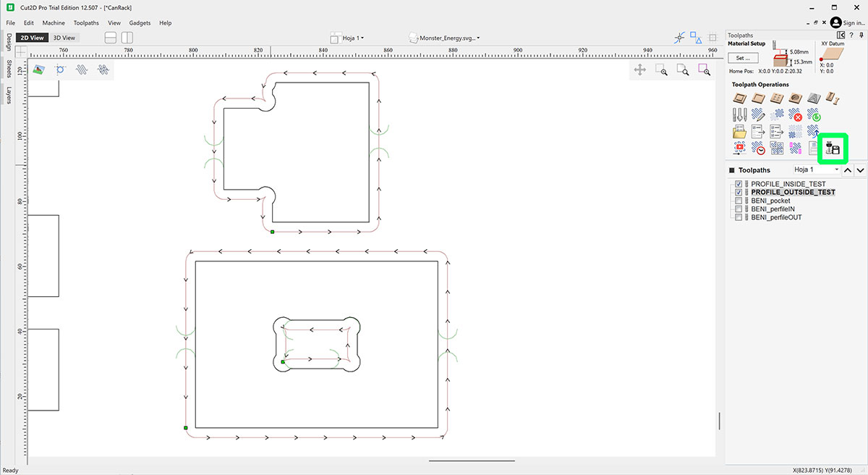Viewport: 868px width, 475px height.
Task: Open the Gadgets menu
Action: [x=140, y=23]
